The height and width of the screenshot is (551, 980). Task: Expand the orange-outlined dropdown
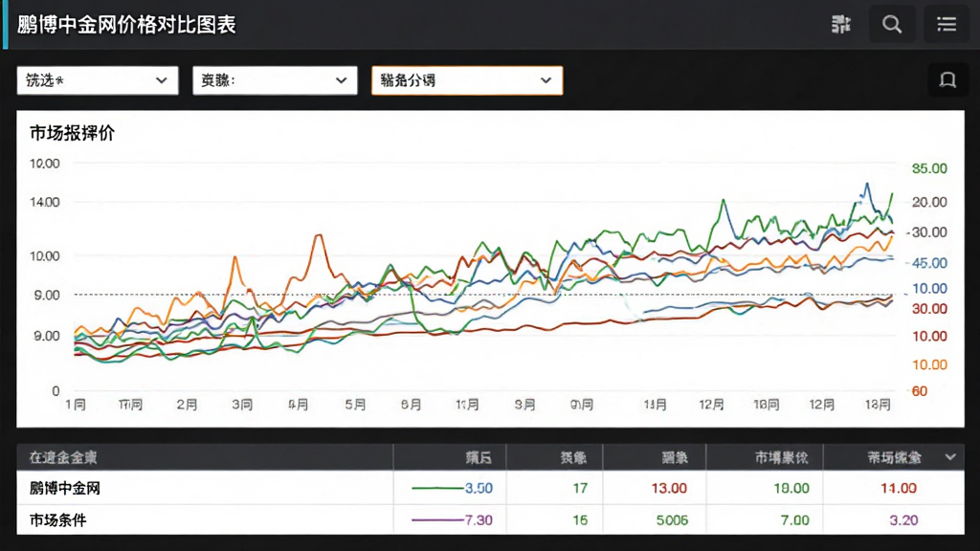467,80
